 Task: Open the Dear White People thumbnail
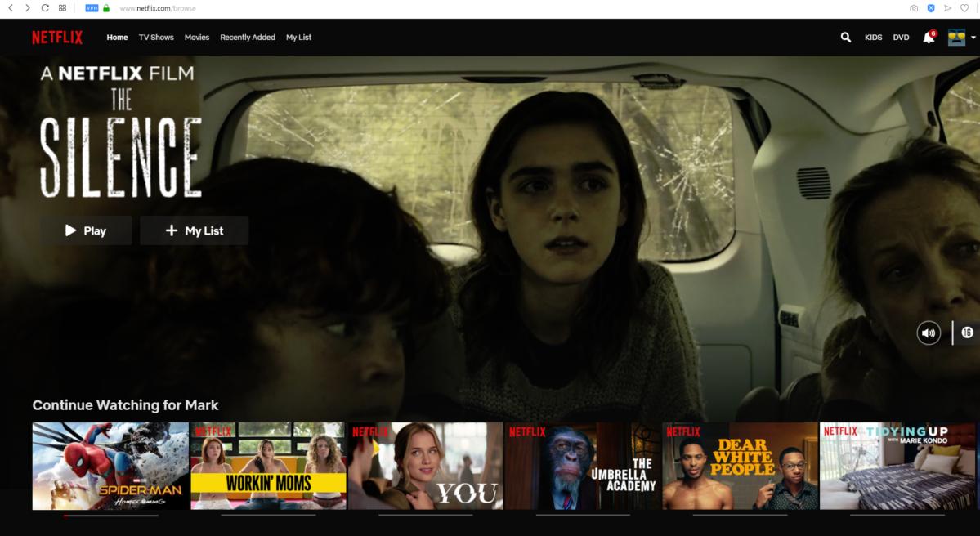(740, 466)
